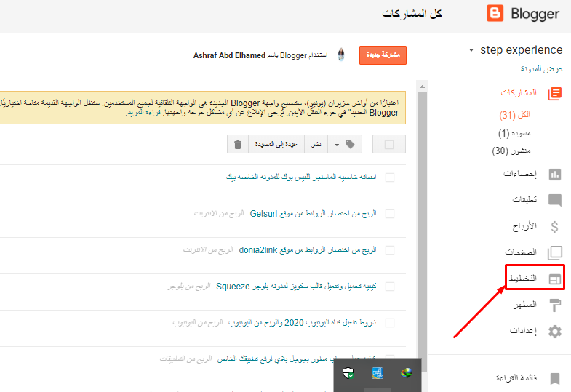Select إعدادات in the sidebar menu

(523, 330)
